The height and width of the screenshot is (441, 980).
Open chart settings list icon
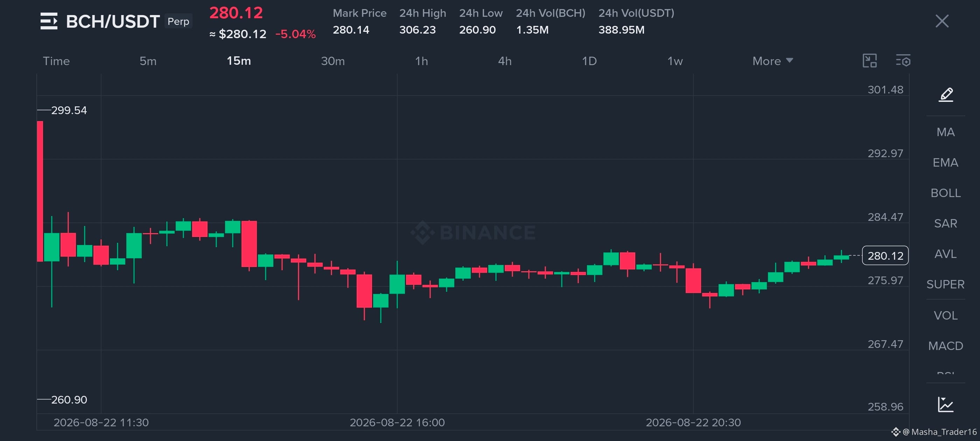point(903,61)
